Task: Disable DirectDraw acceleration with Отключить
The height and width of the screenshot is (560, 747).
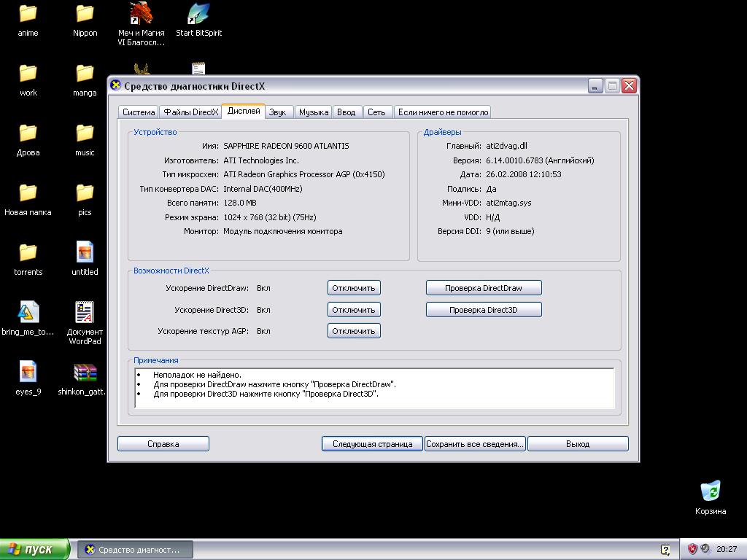Action: click(354, 288)
